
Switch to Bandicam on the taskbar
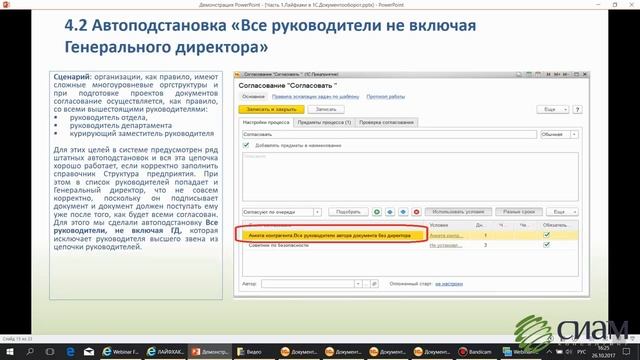pyautogui.click(x=476, y=351)
